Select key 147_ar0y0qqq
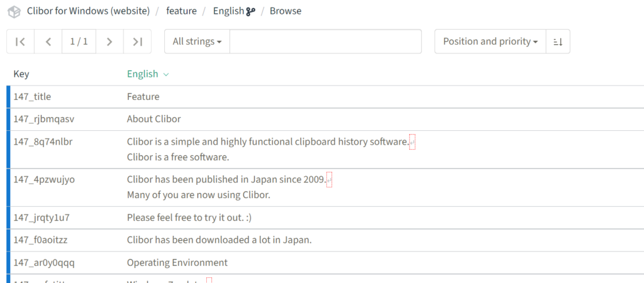This screenshot has height=283, width=644. click(44, 262)
